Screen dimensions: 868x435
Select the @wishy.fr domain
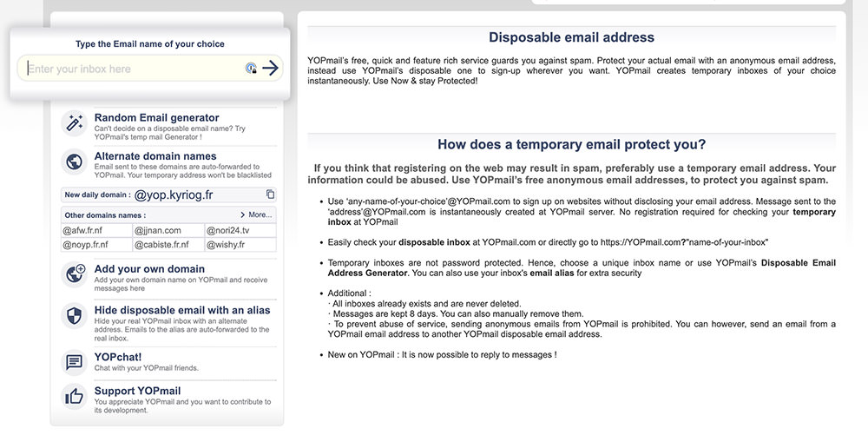[240, 244]
